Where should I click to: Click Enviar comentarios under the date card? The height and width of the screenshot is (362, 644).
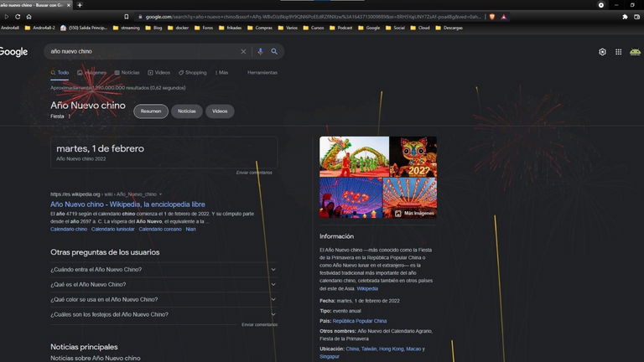pos(254,173)
